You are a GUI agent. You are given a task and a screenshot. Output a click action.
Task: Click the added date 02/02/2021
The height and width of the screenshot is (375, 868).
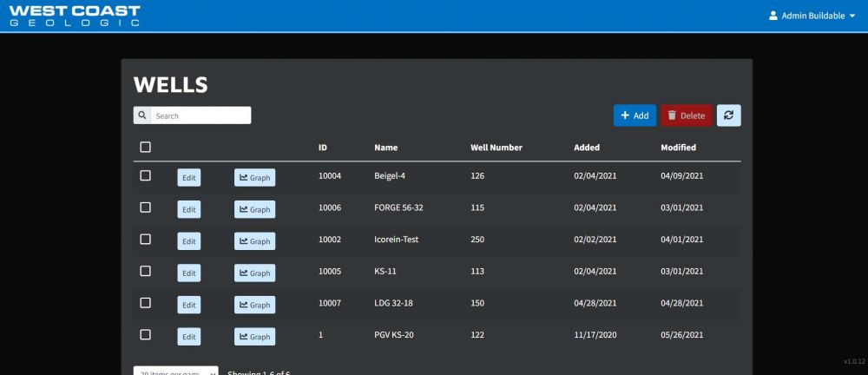point(595,240)
